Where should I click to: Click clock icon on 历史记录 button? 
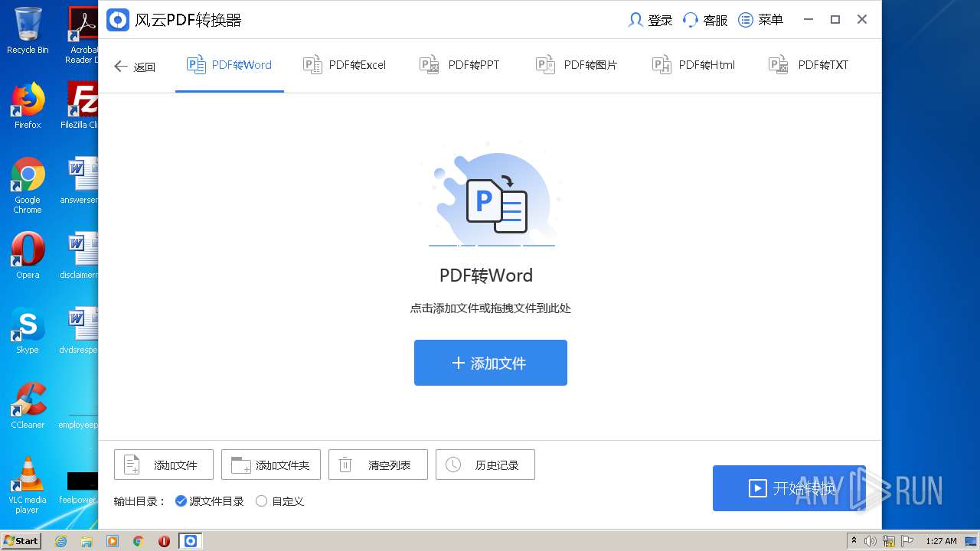(x=453, y=465)
